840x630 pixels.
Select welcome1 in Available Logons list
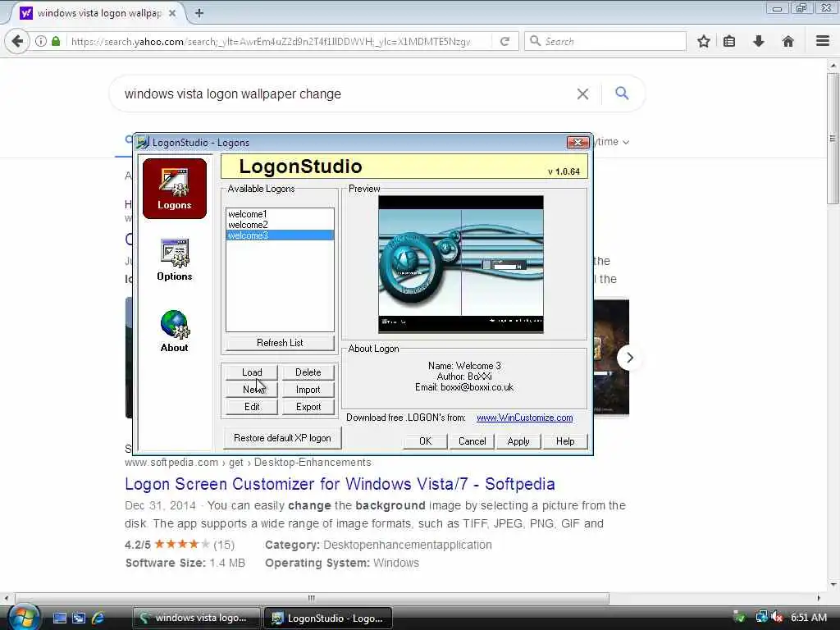coord(281,214)
